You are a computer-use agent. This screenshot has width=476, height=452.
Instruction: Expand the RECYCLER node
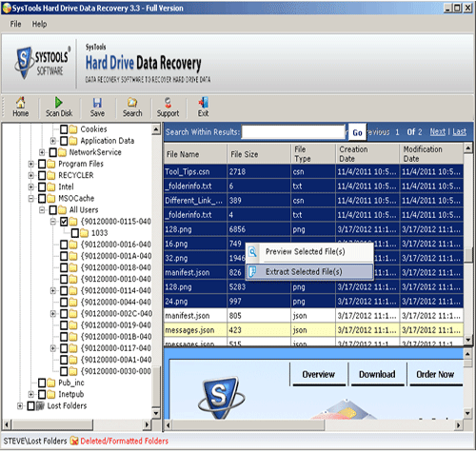click(30, 175)
